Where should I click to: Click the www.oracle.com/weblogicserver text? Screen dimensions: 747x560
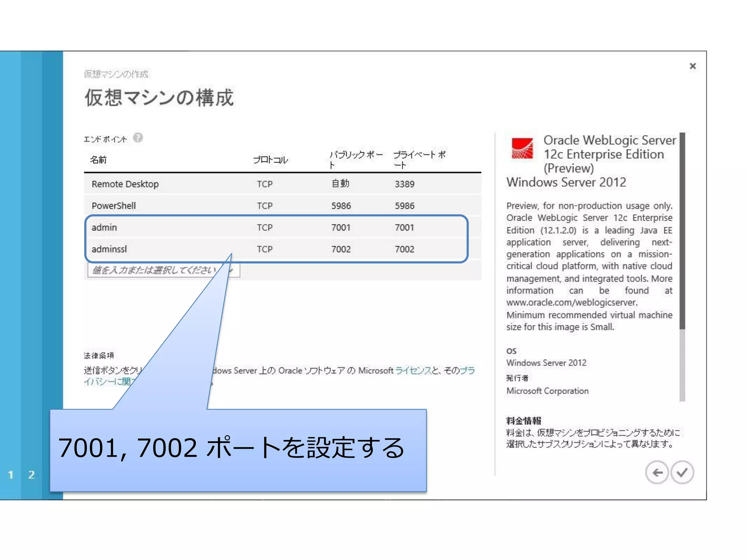pyautogui.click(x=572, y=303)
